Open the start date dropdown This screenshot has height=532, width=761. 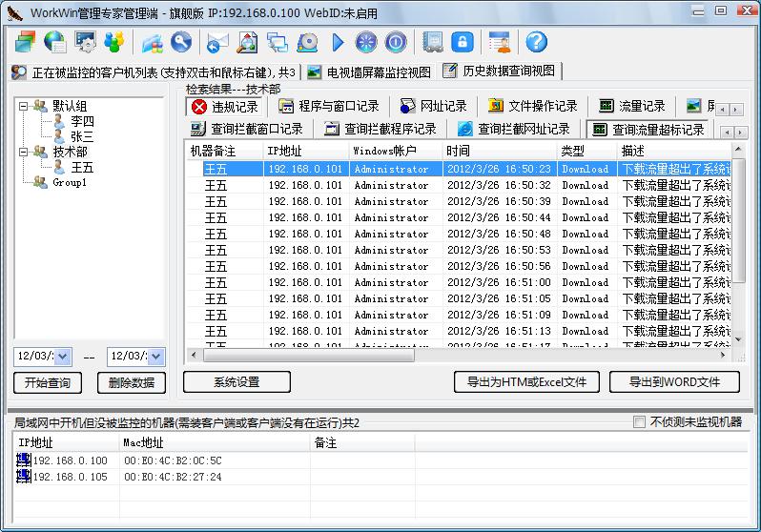[63, 357]
